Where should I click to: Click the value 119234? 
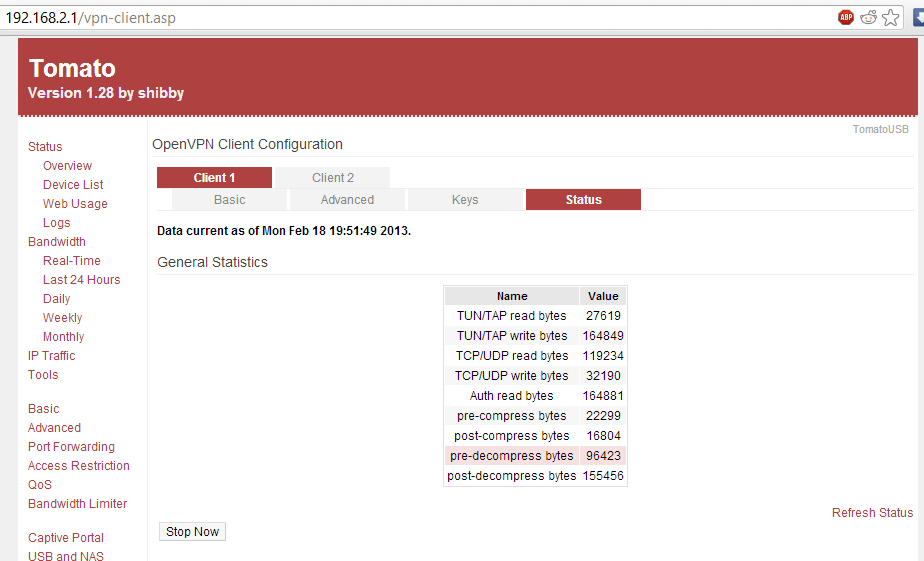coord(603,356)
